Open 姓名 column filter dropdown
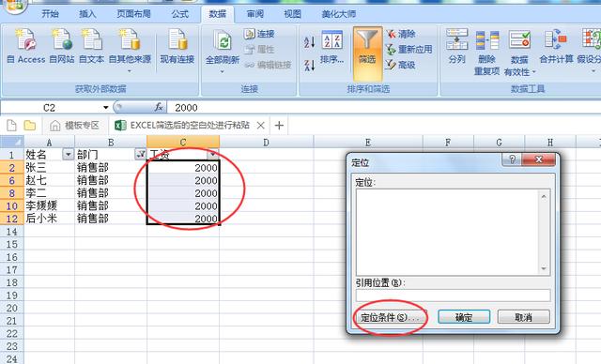 [68, 155]
